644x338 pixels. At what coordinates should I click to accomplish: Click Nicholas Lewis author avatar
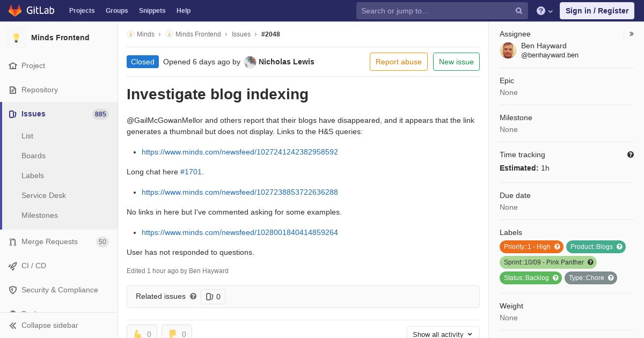pyautogui.click(x=250, y=62)
